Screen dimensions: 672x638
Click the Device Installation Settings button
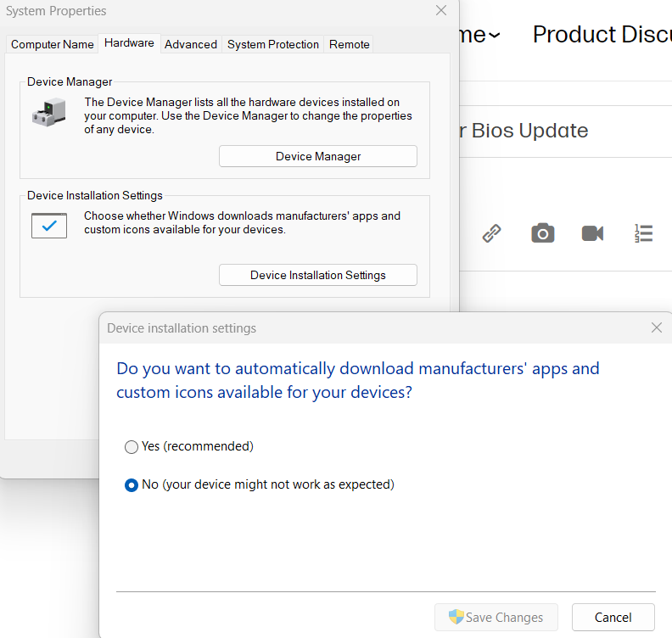(318, 275)
